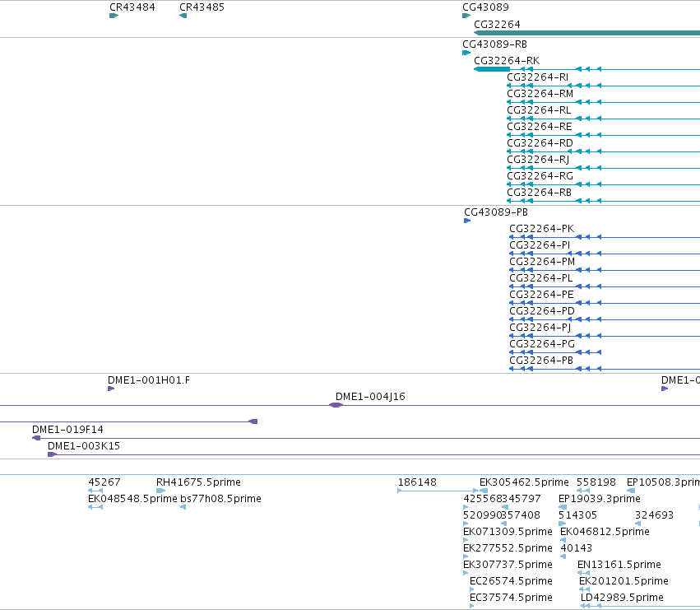Click the CG32264-RL transcript label
700x610 pixels.
click(539, 110)
